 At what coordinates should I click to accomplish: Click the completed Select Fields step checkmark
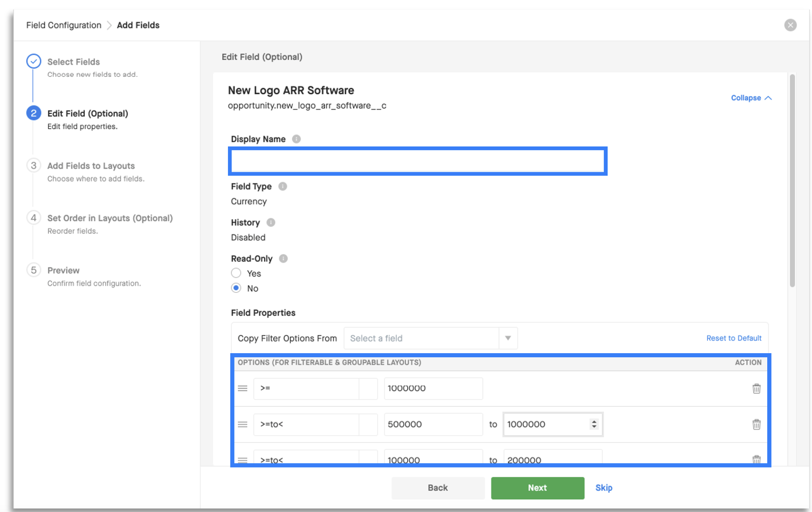34,61
